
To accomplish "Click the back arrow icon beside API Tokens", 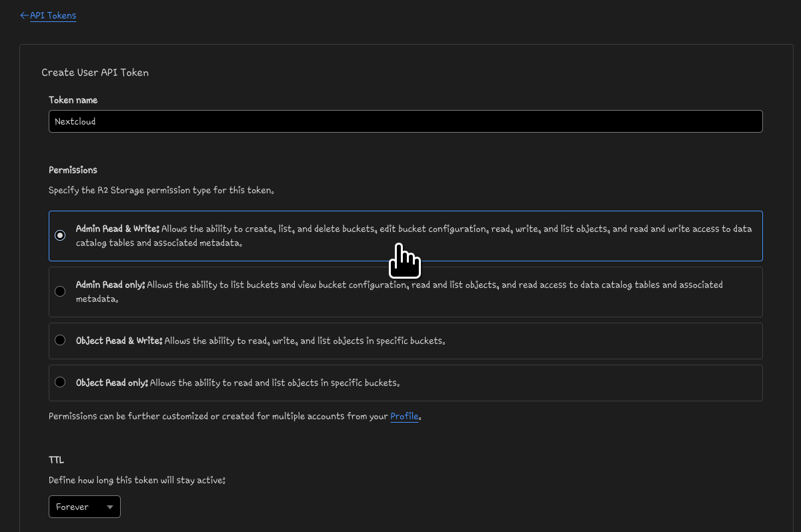I will point(25,15).
